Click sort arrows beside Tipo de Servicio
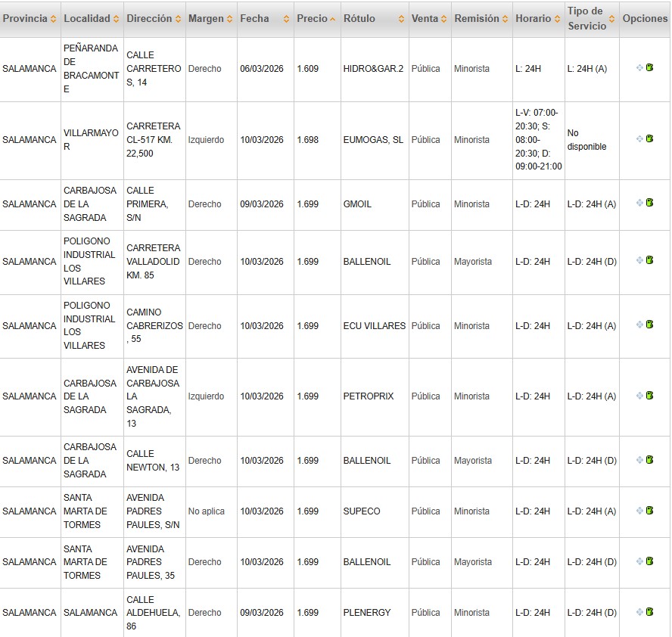The width and height of the screenshot is (672, 637). click(611, 19)
